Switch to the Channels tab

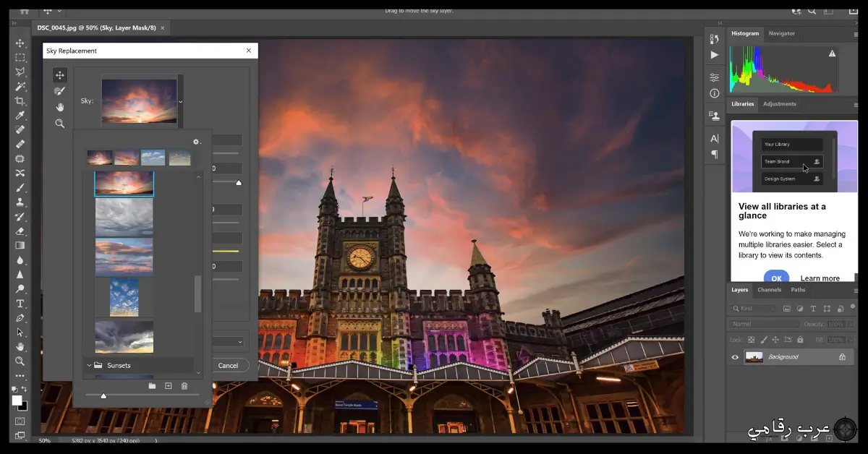pyautogui.click(x=769, y=290)
